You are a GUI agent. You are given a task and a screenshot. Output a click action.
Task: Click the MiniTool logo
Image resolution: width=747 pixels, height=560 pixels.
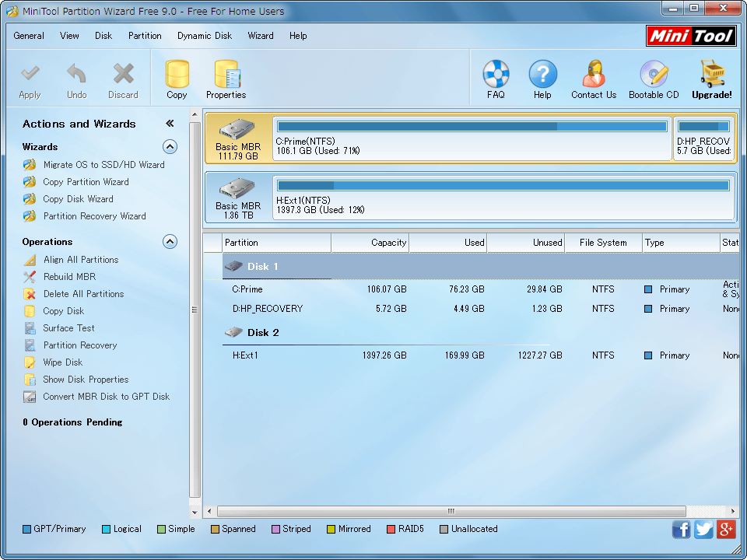(x=691, y=37)
